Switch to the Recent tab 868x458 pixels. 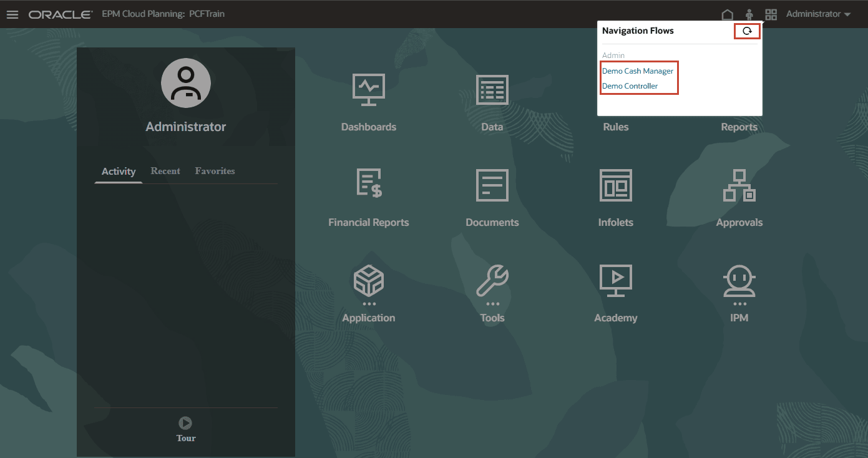pos(165,170)
